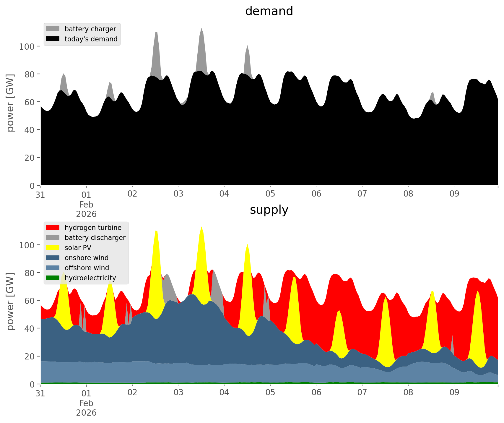Select the "today's demand" legend label
Screen dimensions: 504x423
91,39
